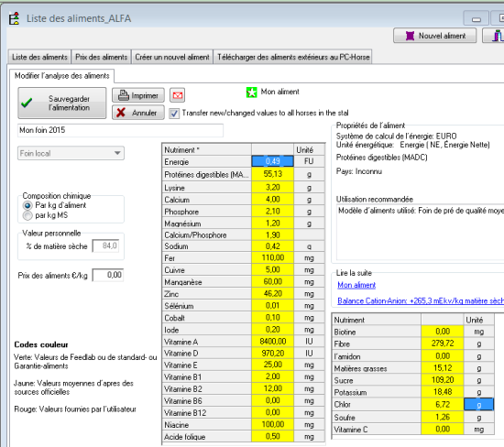Select the Vitamine E value 25,00
This screenshot has height=447, width=504.
tap(272, 365)
